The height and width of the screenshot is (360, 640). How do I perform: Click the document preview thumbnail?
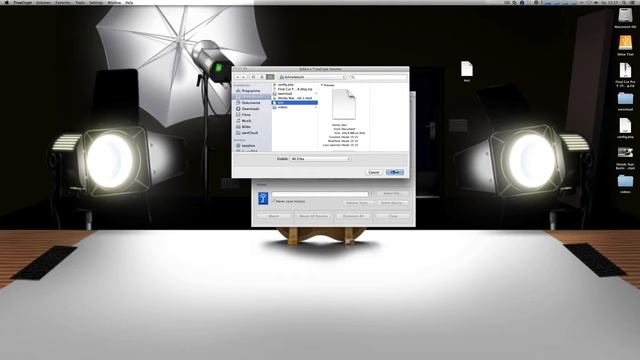point(344,104)
